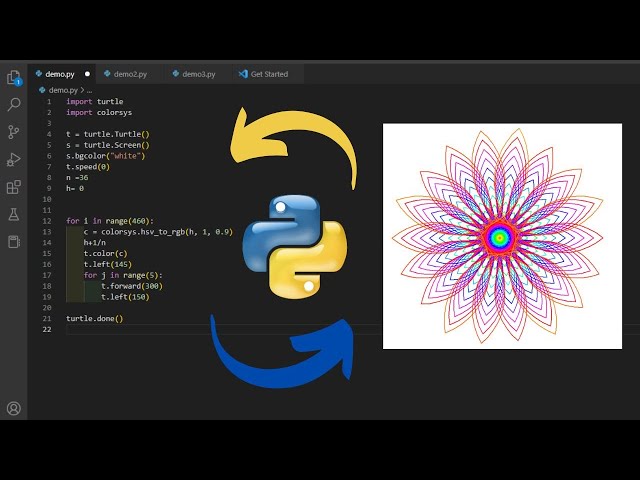Viewport: 640px width, 480px height.
Task: Open the Accounts icon at bottom
Action: coord(13,408)
